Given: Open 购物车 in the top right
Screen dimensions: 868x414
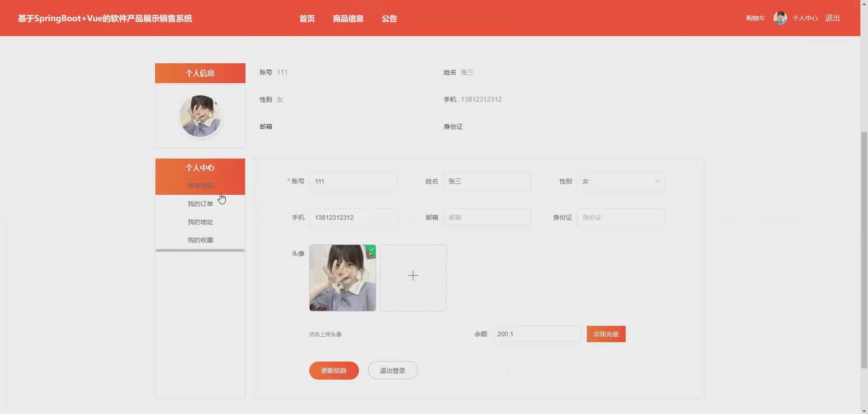Looking at the screenshot, I should click(x=755, y=18).
